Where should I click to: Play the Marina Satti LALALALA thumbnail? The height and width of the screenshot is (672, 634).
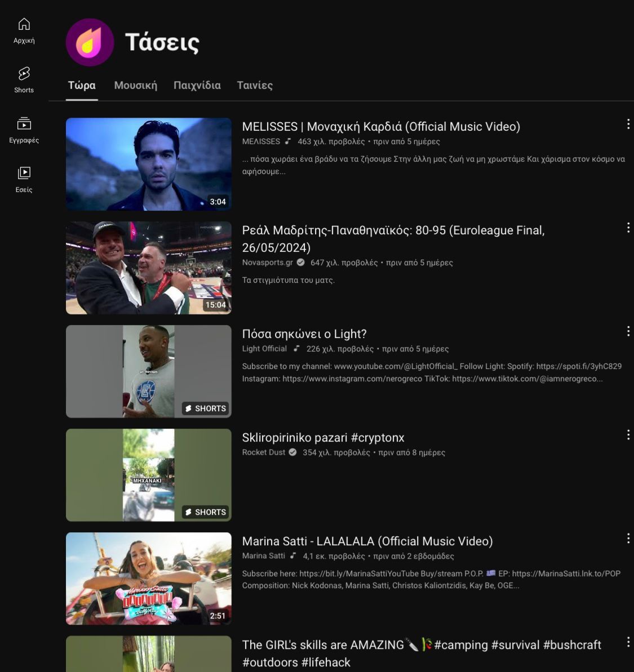coord(149,578)
